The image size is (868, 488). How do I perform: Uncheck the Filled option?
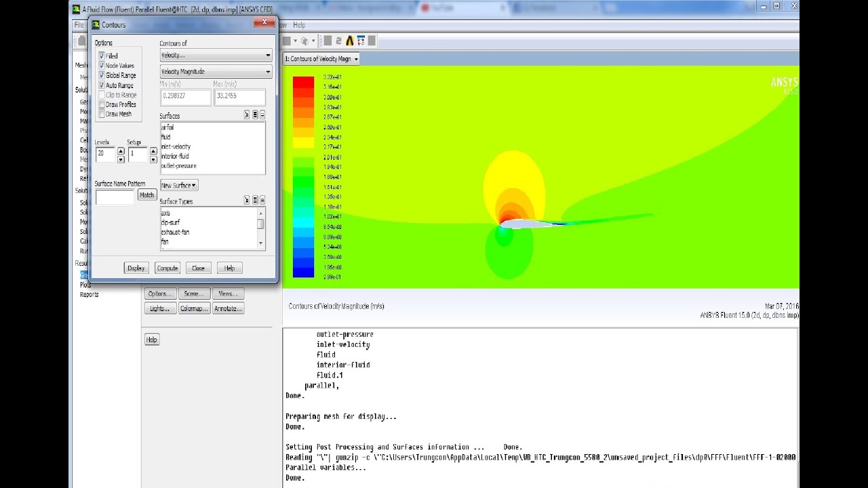[102, 56]
